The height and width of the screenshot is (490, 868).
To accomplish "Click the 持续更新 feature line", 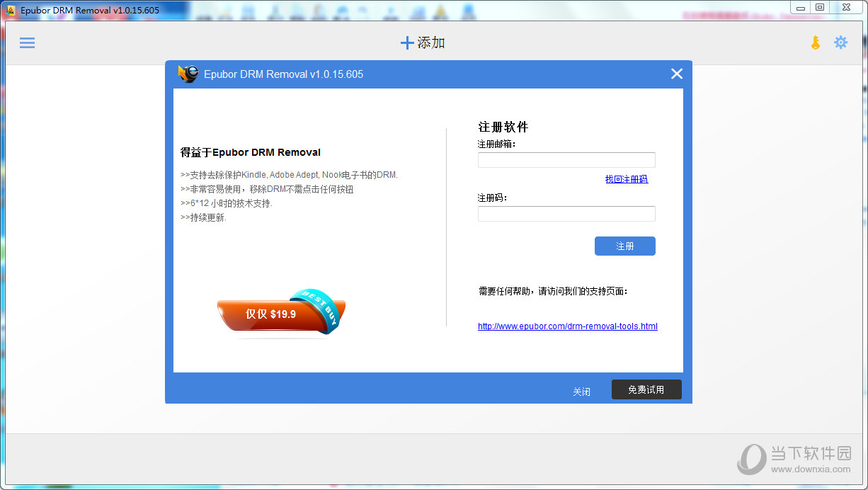I will [x=204, y=217].
